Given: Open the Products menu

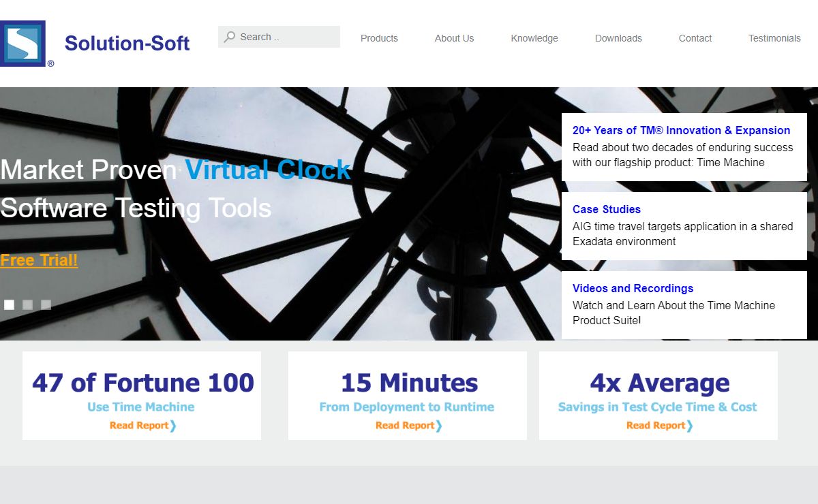Looking at the screenshot, I should [x=379, y=38].
